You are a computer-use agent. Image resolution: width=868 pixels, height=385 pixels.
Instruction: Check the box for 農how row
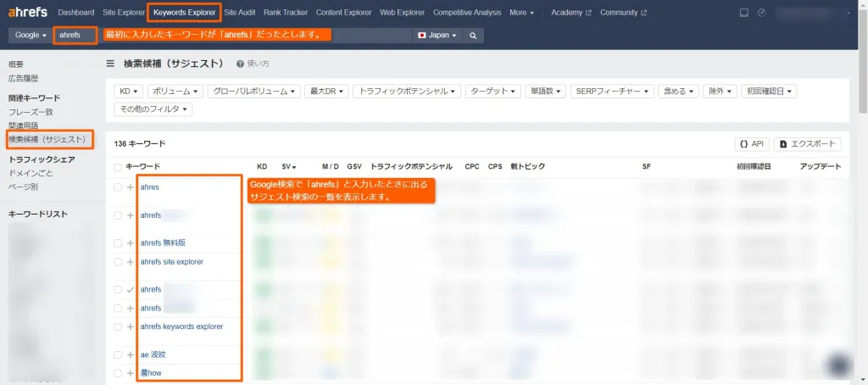click(x=117, y=373)
